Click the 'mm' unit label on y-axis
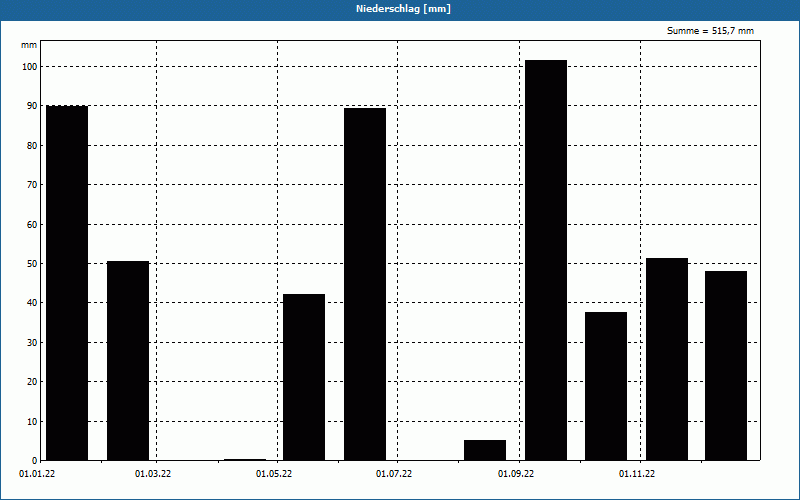Viewport: 800px width, 500px height. pyautogui.click(x=29, y=45)
